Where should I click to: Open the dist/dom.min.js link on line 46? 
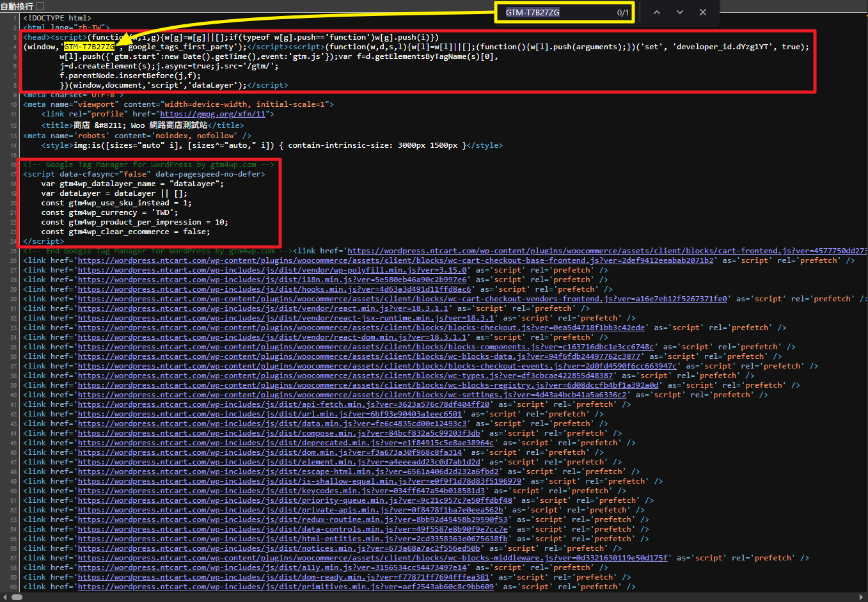click(x=270, y=452)
